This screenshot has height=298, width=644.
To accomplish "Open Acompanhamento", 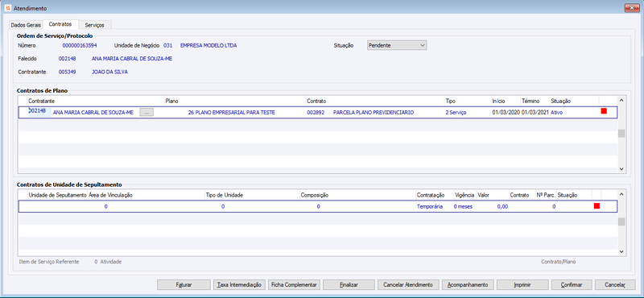I will (468, 284).
